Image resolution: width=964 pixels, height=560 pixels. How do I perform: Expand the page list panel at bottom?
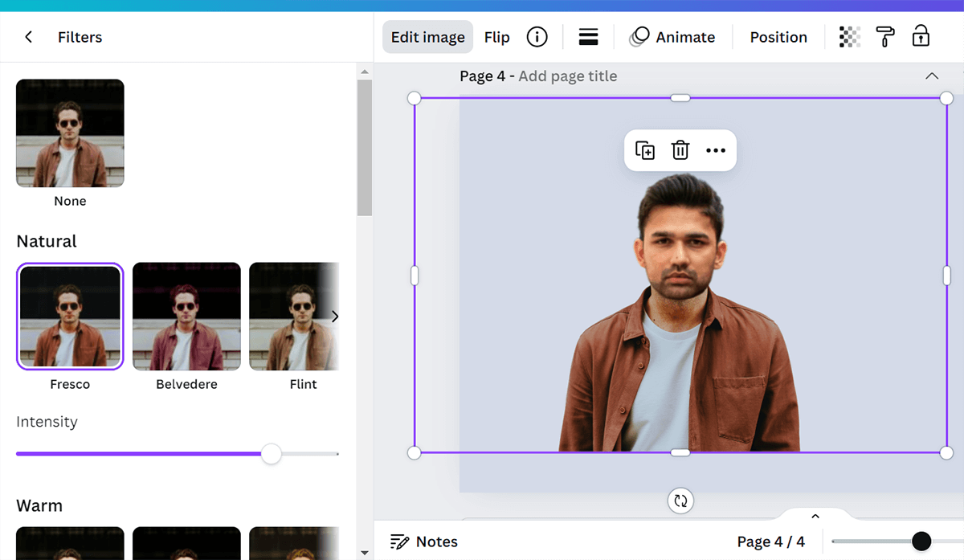click(x=815, y=517)
